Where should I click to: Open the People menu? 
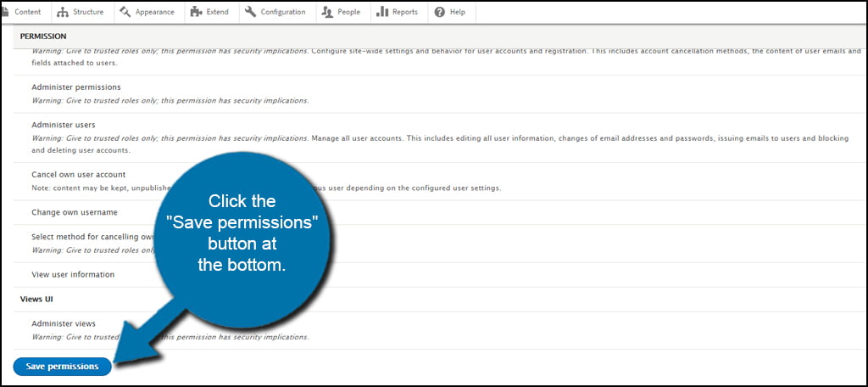pyautogui.click(x=348, y=12)
